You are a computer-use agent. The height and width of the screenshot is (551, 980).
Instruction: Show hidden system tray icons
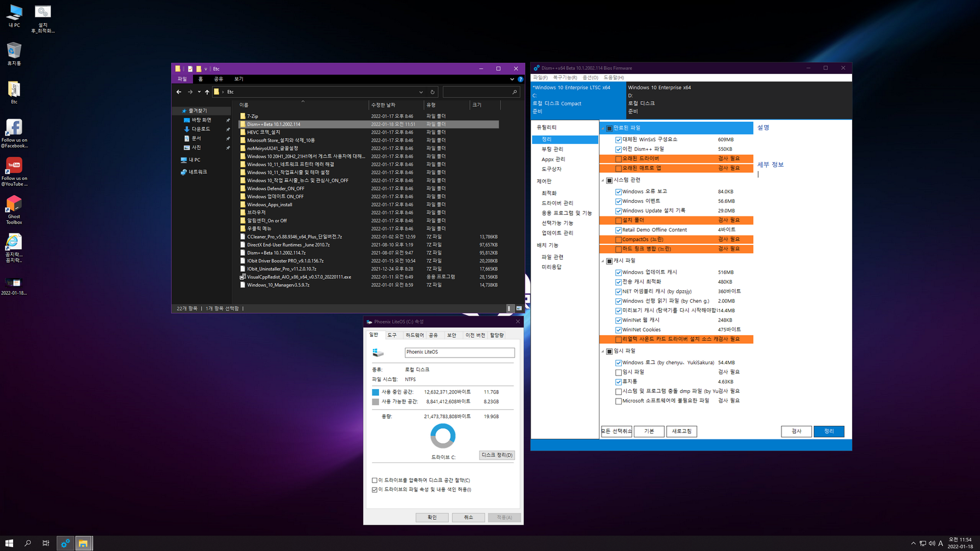pyautogui.click(x=913, y=543)
